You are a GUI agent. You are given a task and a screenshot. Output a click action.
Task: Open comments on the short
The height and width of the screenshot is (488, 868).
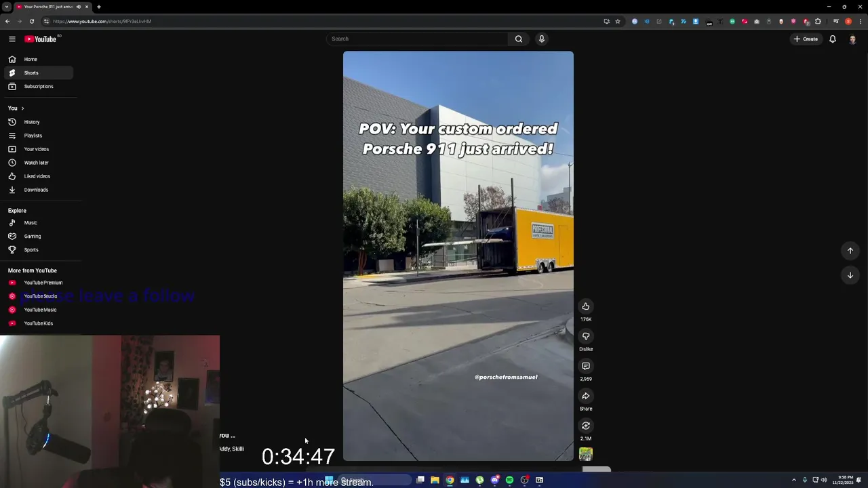point(586,366)
